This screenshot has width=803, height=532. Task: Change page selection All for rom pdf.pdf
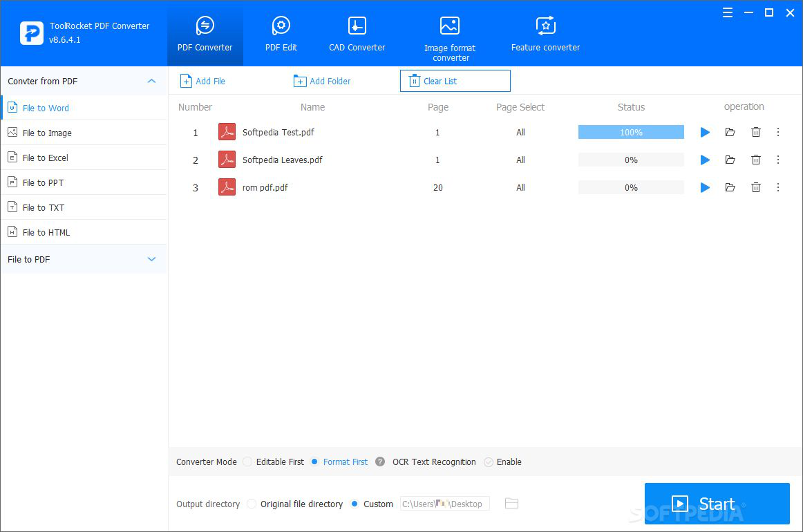tap(520, 187)
